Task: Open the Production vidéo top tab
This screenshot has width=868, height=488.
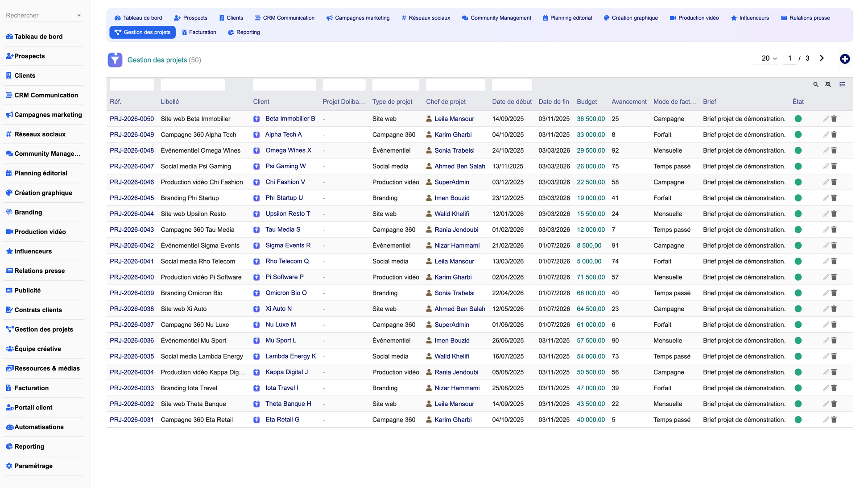Action: 694,18
